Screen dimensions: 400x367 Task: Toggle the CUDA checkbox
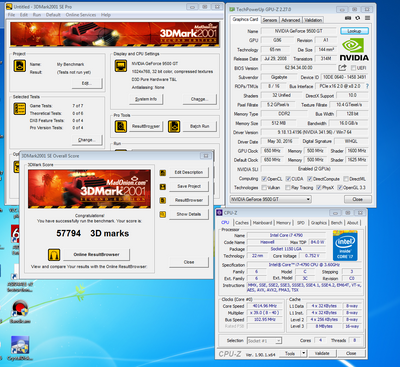(x=288, y=179)
